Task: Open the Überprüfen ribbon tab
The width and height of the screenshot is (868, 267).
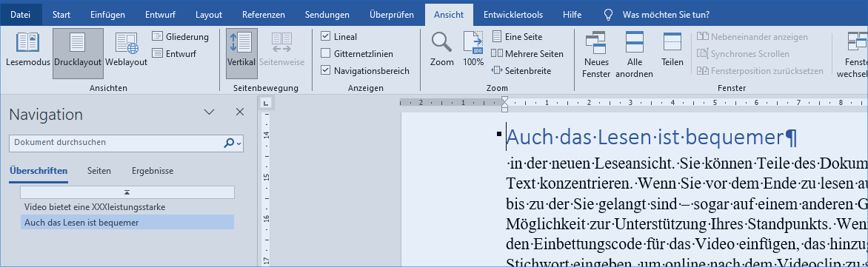Action: pos(391,14)
